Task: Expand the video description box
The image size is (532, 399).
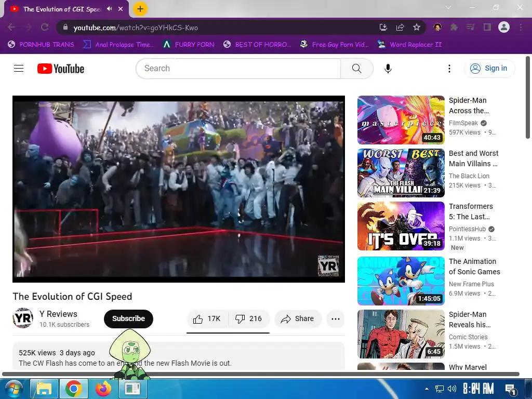Action: point(179,356)
